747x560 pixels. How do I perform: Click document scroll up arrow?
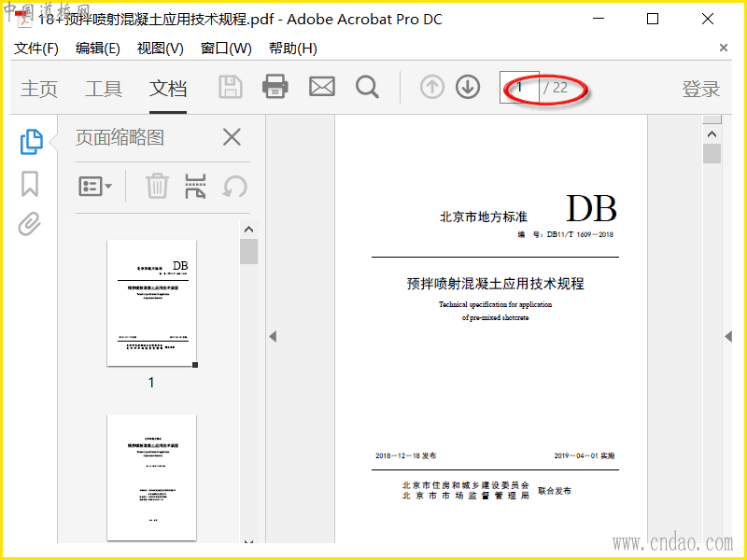point(712,134)
